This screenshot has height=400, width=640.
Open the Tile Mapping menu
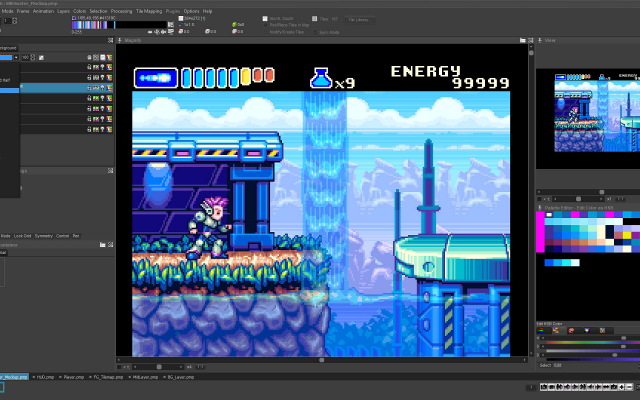coord(149,11)
